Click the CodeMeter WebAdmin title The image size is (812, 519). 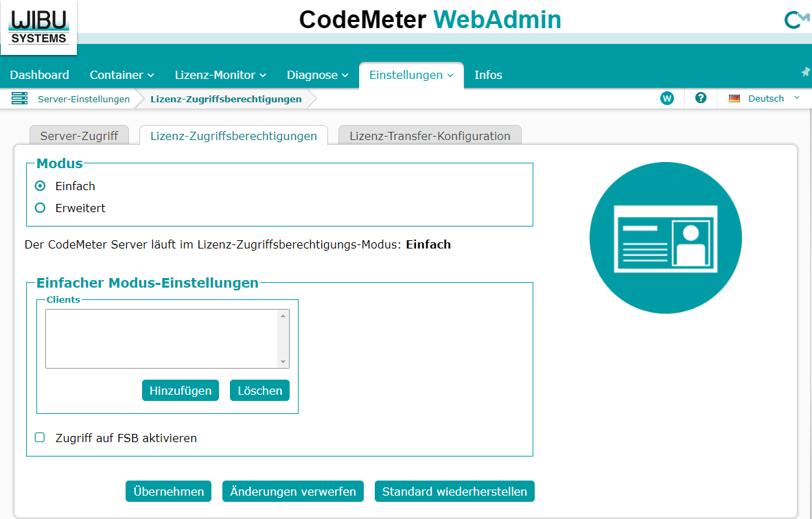point(430,20)
